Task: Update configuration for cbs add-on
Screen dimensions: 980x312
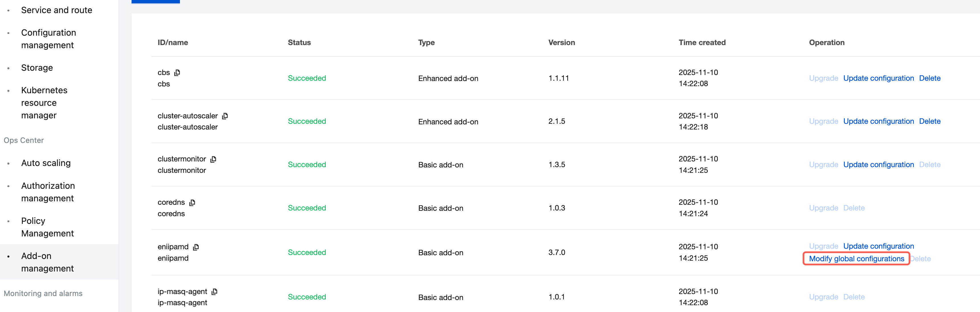Action: (878, 78)
